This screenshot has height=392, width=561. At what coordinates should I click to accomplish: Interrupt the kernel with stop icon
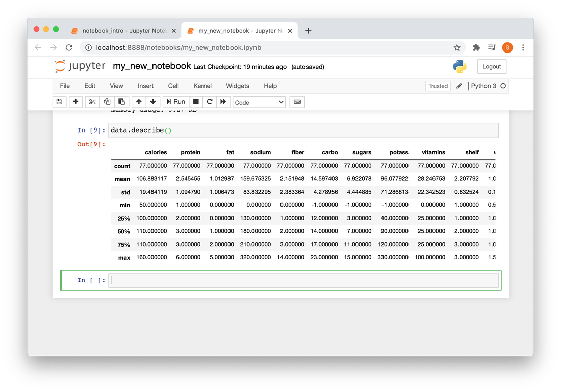195,101
